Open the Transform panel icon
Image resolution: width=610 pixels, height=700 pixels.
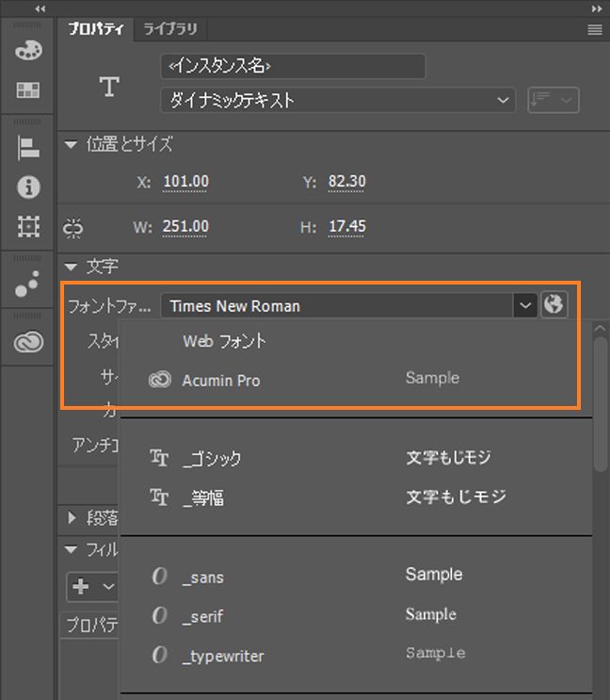28,226
